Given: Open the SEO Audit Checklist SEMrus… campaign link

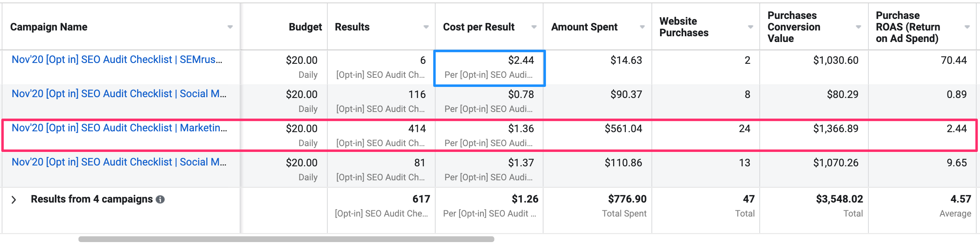Looking at the screenshot, I should (117, 60).
